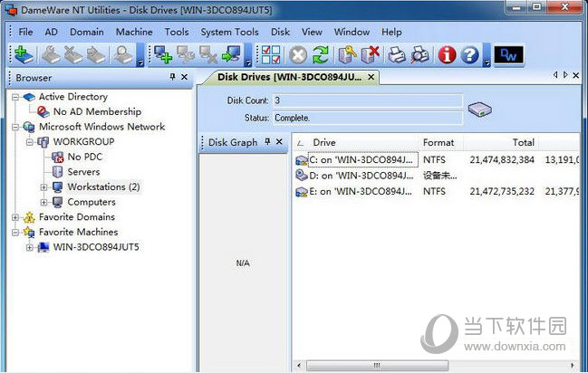The image size is (588, 373).
Task: Open the File menu
Action: [x=25, y=32]
